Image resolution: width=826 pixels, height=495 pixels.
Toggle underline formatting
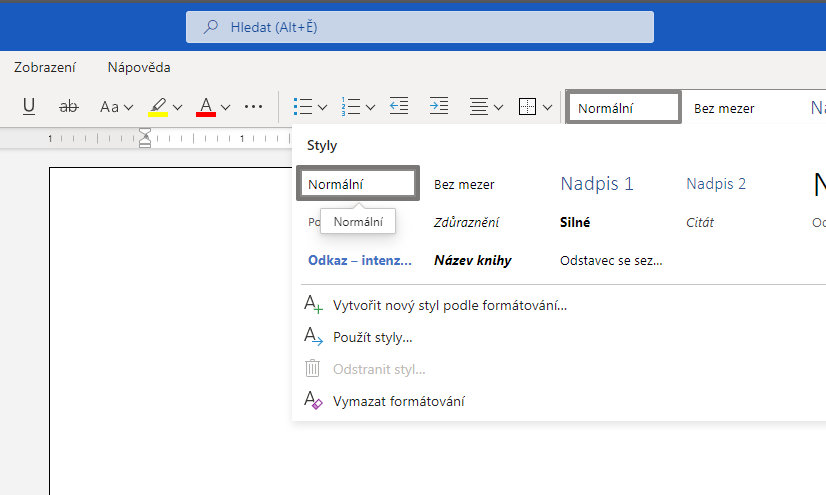click(29, 106)
